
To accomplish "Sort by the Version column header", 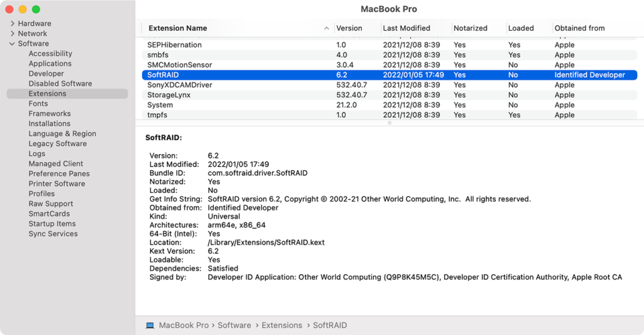I will (x=349, y=28).
